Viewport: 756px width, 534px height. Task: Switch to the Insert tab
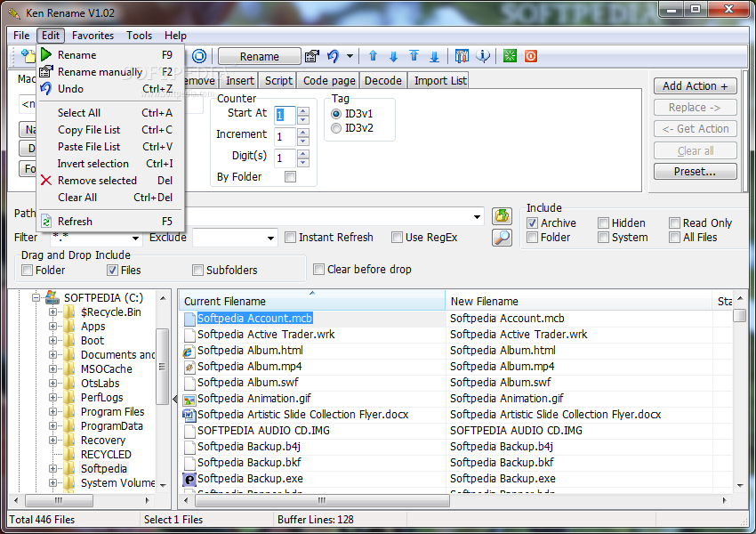(239, 81)
